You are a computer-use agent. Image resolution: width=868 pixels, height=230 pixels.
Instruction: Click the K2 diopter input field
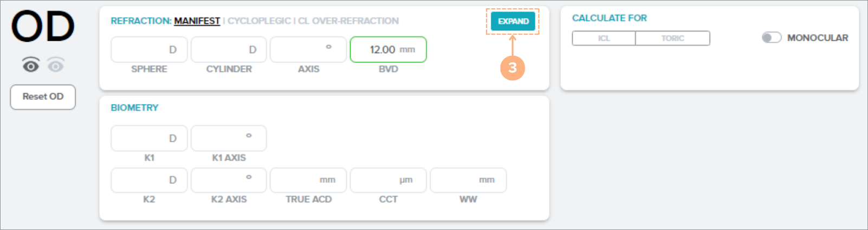click(149, 180)
